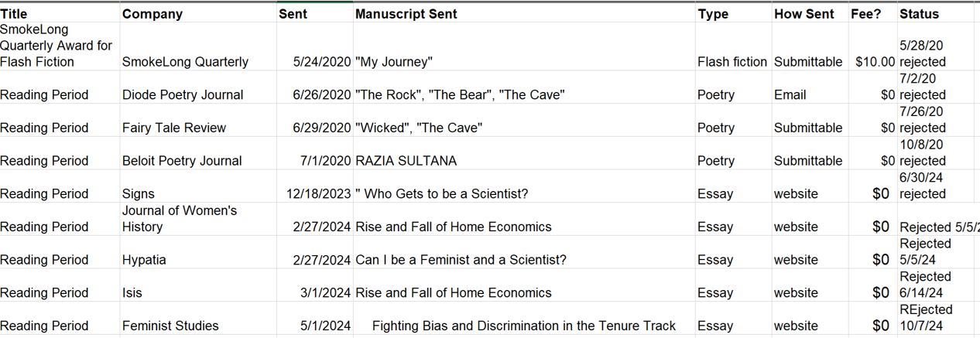Click the $10.00 fee cell
980x338 pixels.
click(x=872, y=46)
